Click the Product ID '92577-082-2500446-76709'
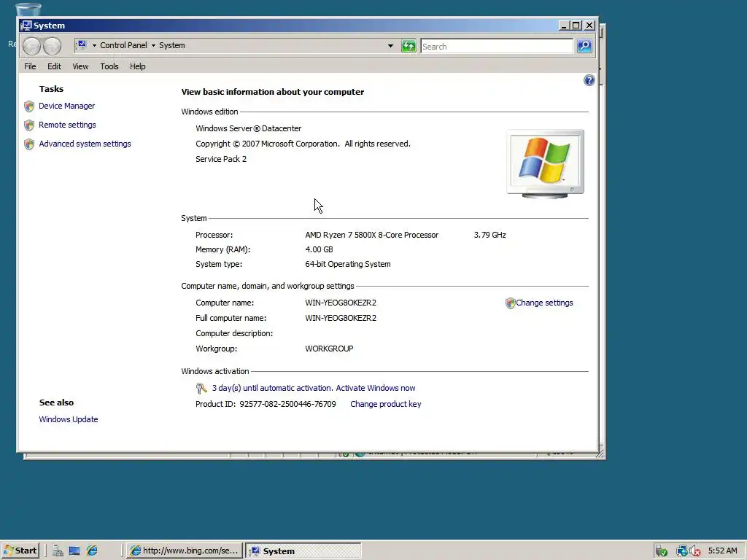Screen dimensions: 747x560 click(x=287, y=404)
